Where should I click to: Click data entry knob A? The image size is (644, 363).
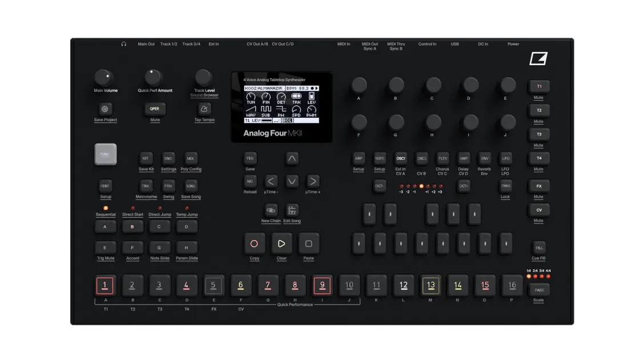(x=359, y=85)
